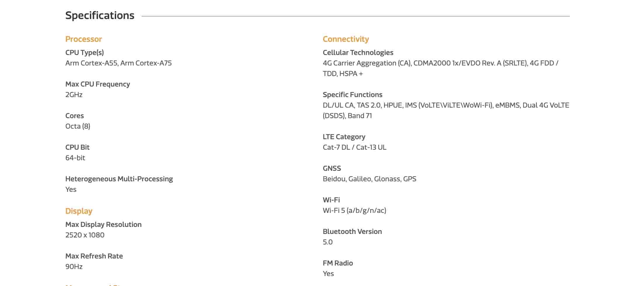Select the Processor section title
Image resolution: width=644 pixels, height=286 pixels.
tap(83, 39)
